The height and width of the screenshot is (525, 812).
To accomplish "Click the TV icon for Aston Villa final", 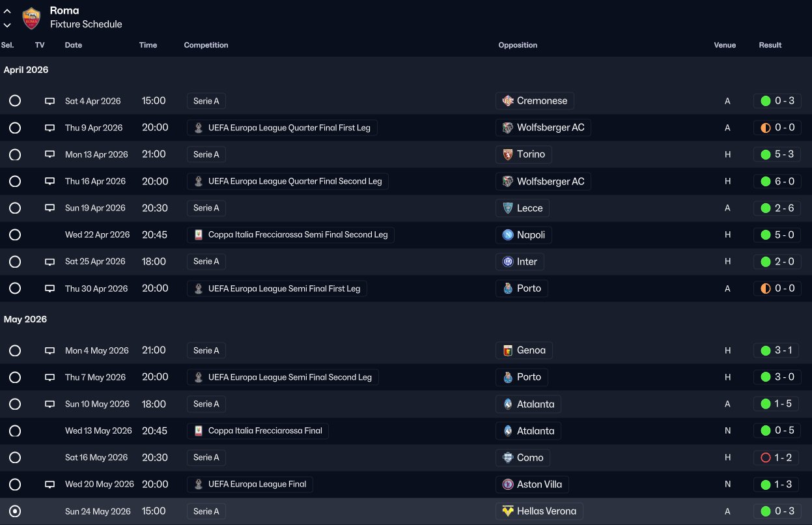I will point(49,485).
